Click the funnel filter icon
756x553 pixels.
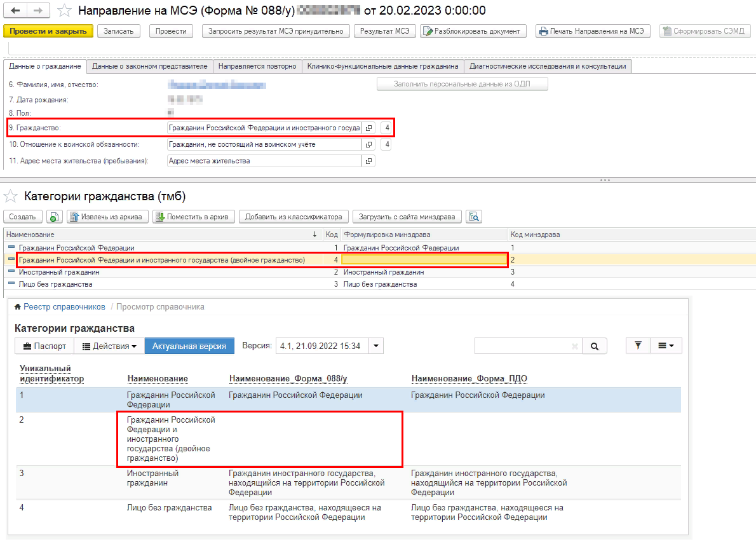[x=638, y=346]
